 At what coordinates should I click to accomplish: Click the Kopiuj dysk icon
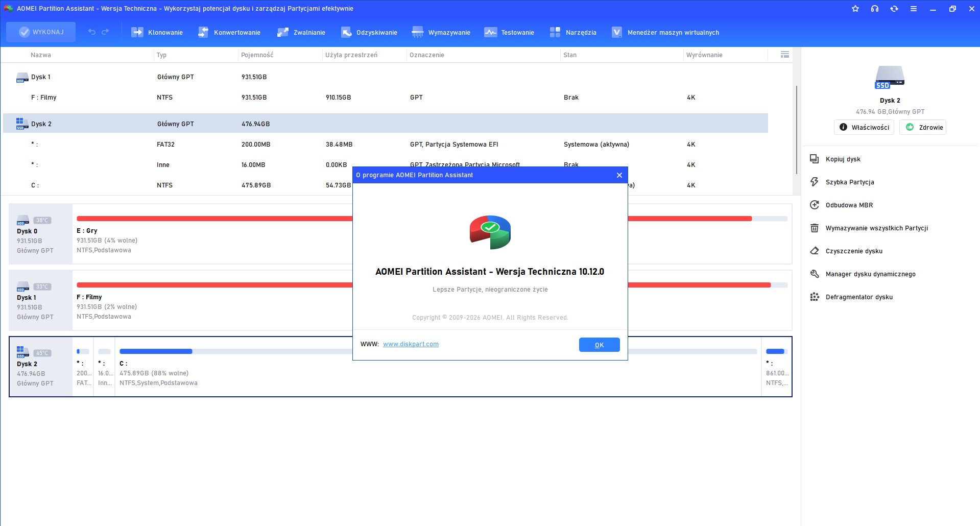(x=815, y=159)
